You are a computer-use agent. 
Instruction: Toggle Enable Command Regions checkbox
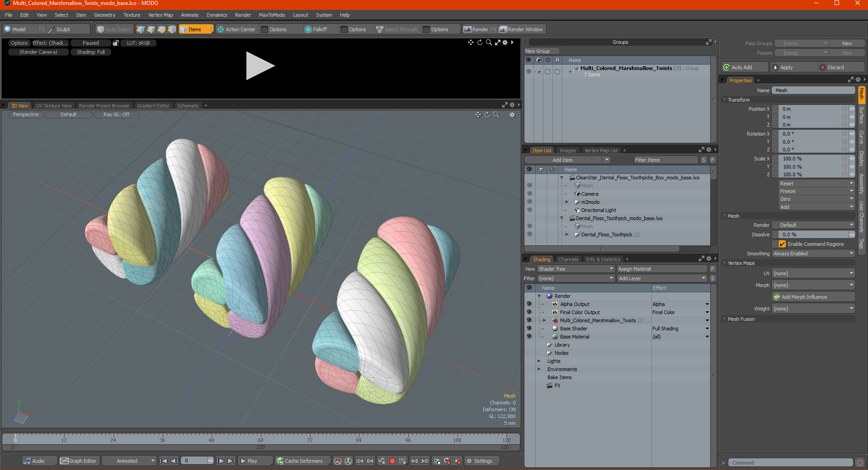click(782, 244)
